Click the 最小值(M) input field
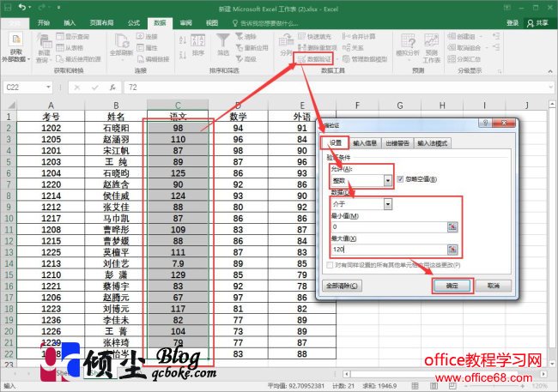Screen dimensions: 558x392 pos(389,227)
